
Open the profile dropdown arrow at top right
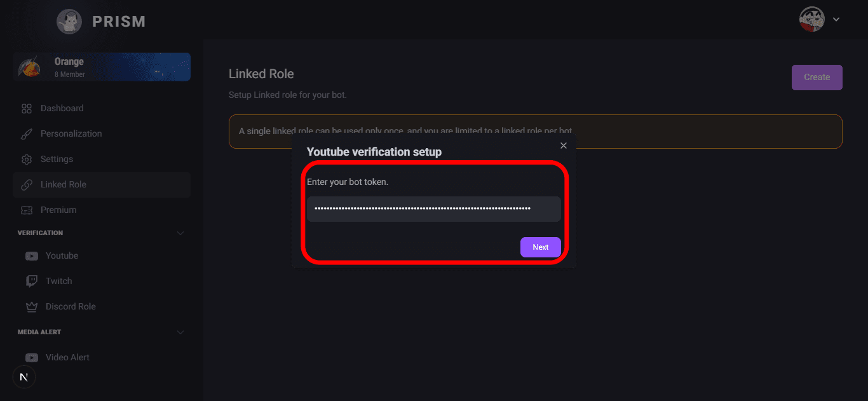836,19
